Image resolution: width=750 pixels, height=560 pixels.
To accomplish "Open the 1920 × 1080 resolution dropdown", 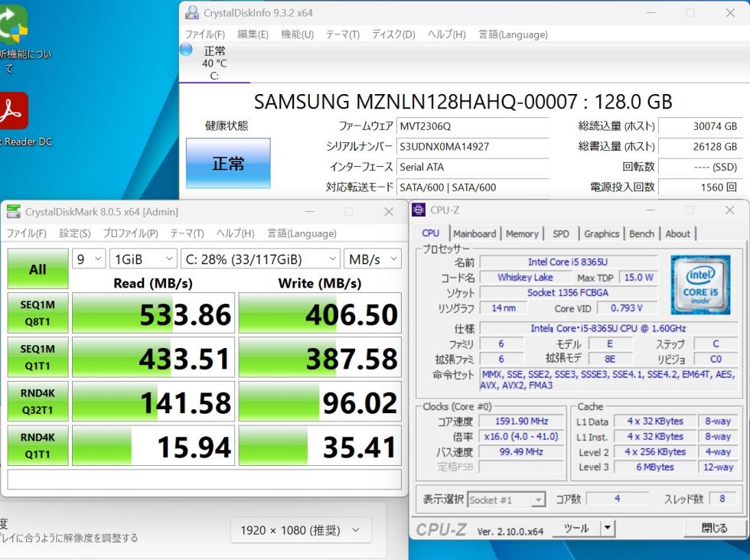I will 301,530.
